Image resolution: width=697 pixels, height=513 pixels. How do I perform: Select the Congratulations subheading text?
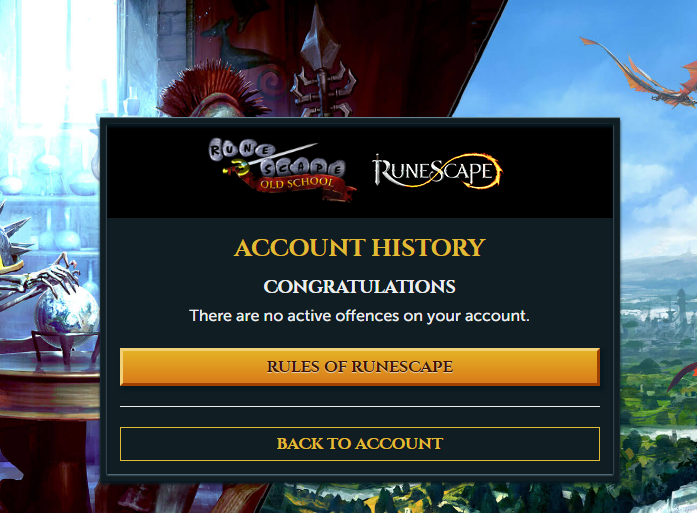[x=360, y=287]
